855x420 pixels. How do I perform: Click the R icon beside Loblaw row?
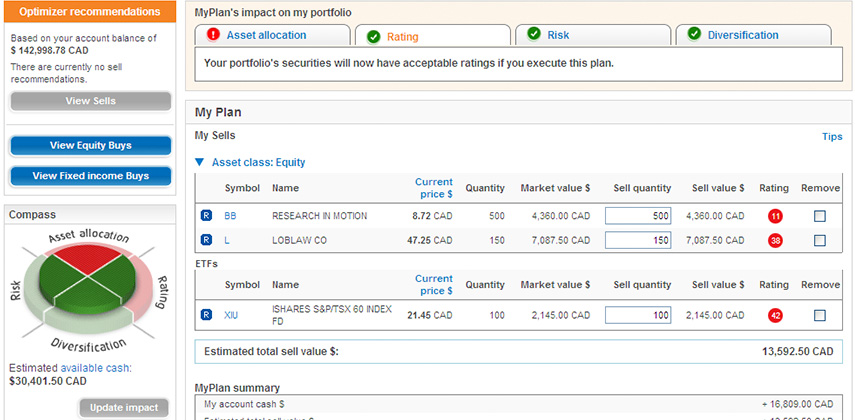tap(207, 240)
